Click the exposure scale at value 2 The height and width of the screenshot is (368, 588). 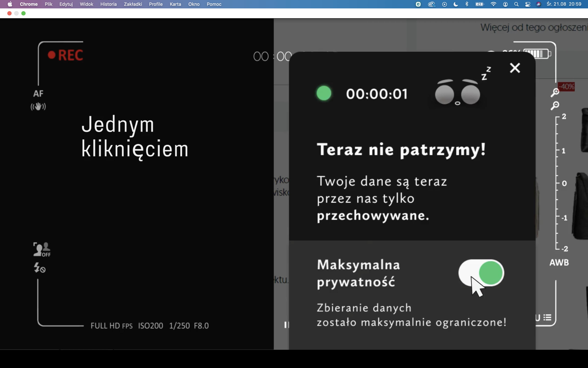pos(564,116)
